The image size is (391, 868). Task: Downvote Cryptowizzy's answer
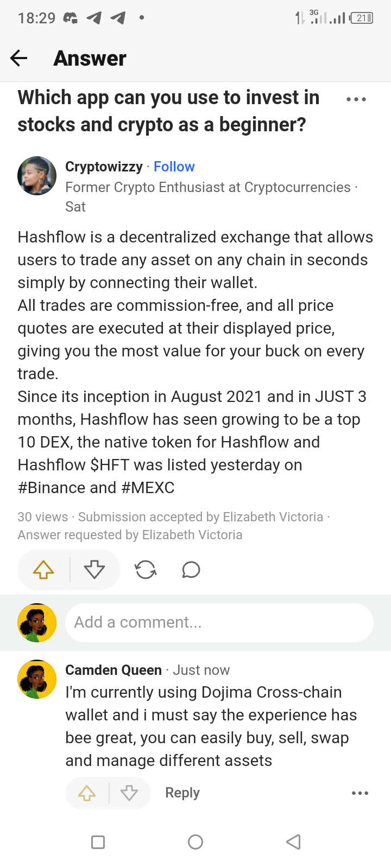[x=94, y=570]
